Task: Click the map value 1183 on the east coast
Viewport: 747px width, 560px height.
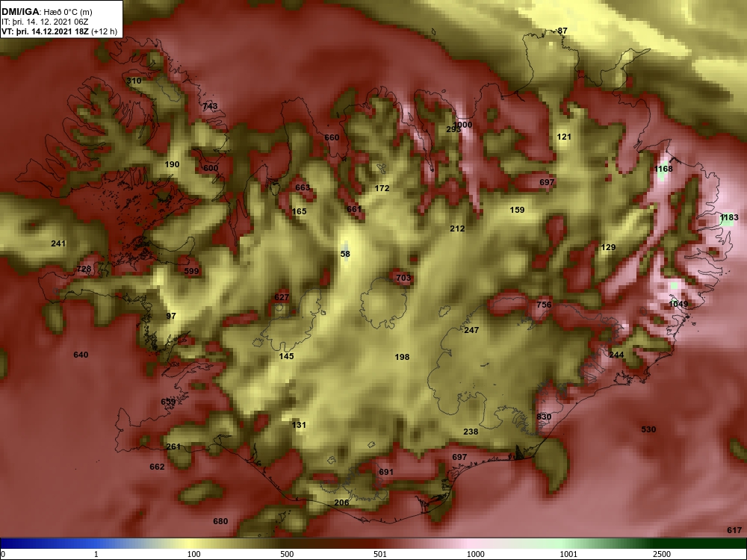Action: tap(729, 218)
